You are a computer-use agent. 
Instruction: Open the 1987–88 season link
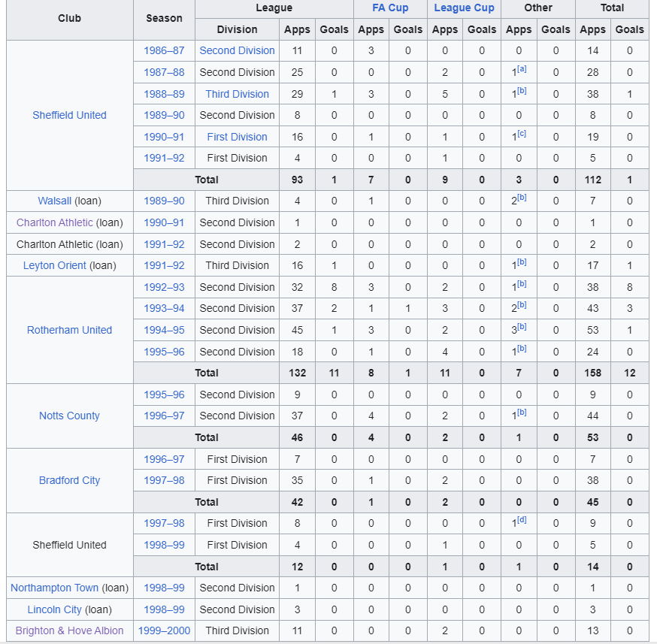coord(164,72)
